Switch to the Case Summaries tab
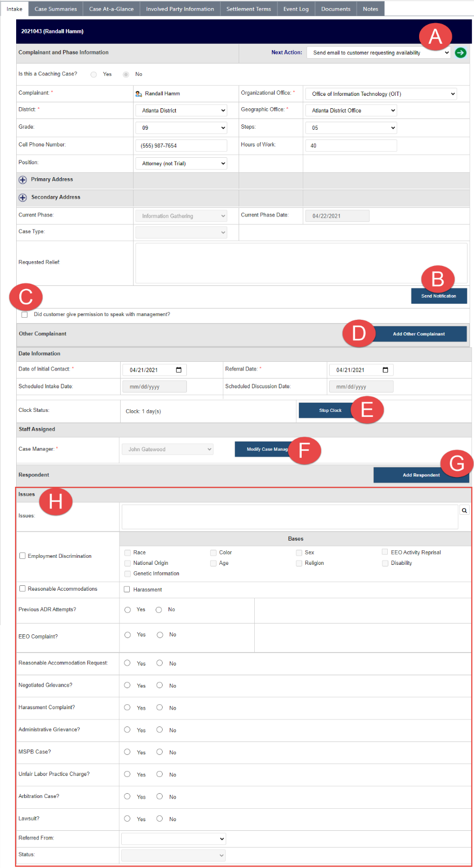Image resolution: width=474 pixels, height=868 pixels. (55, 9)
